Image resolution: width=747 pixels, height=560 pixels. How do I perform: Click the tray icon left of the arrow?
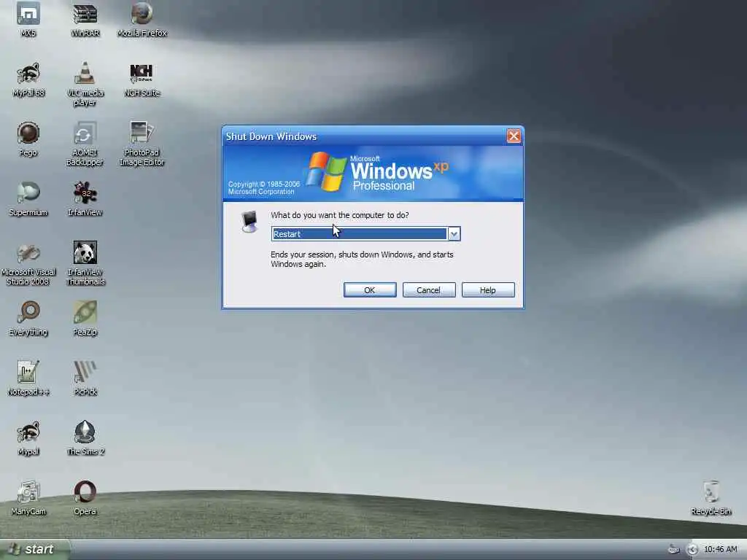pyautogui.click(x=673, y=550)
